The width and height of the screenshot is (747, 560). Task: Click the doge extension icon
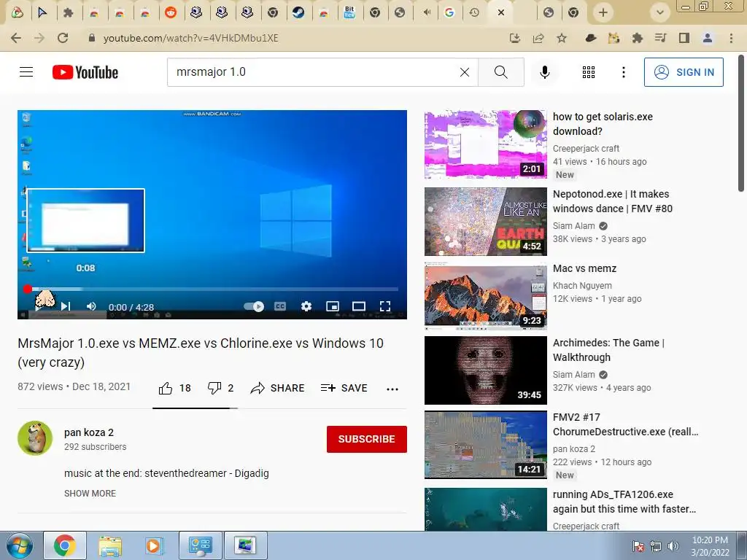pyautogui.click(x=614, y=38)
